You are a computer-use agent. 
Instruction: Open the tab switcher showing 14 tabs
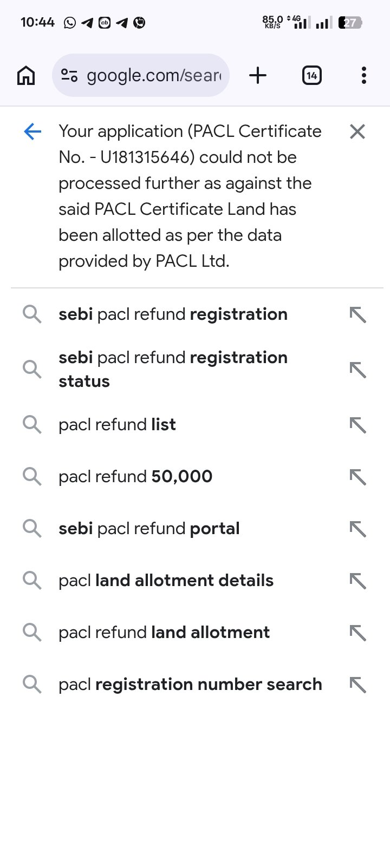pos(311,75)
